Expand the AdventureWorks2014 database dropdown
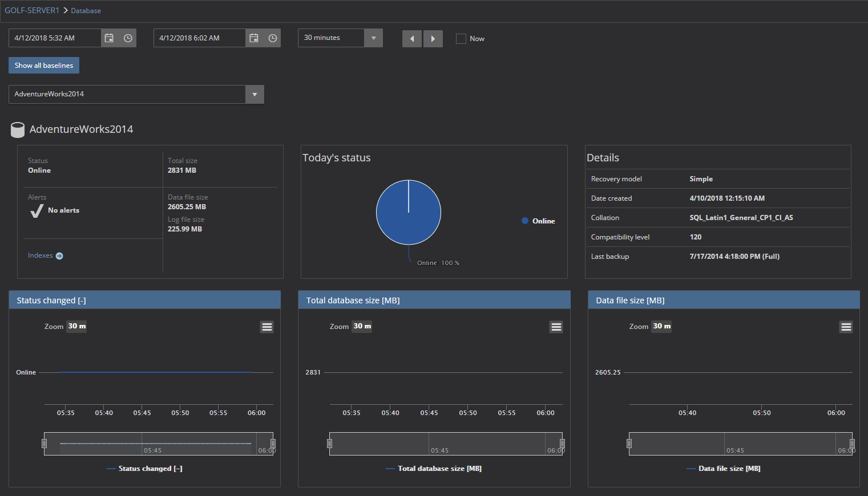 [x=255, y=95]
